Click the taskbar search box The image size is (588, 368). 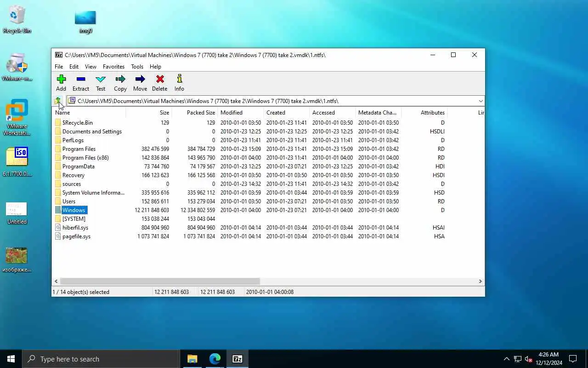[x=101, y=359]
